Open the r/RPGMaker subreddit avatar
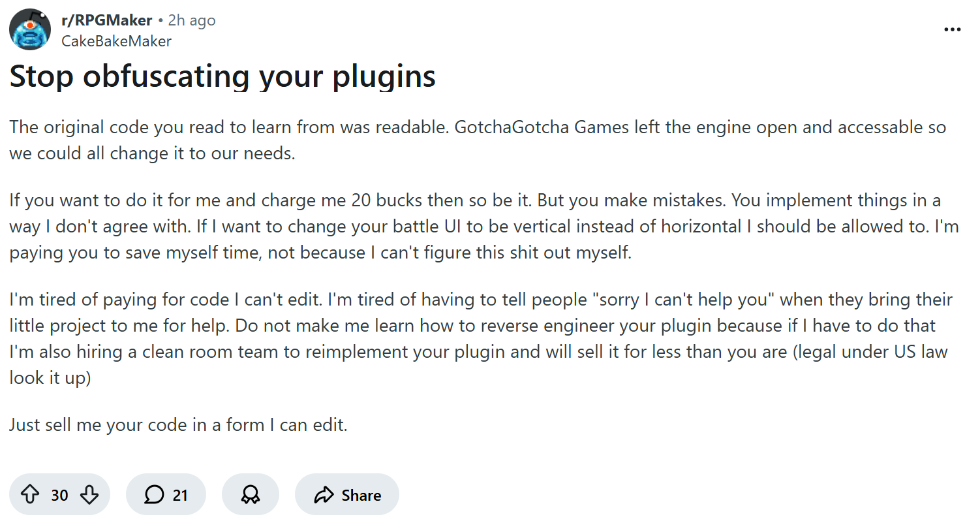This screenshot has height=521, width=980. pos(30,30)
